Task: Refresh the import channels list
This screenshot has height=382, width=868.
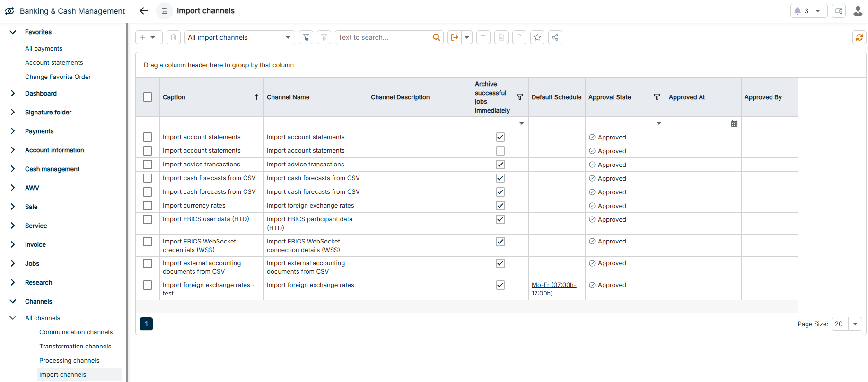Action: pos(859,37)
